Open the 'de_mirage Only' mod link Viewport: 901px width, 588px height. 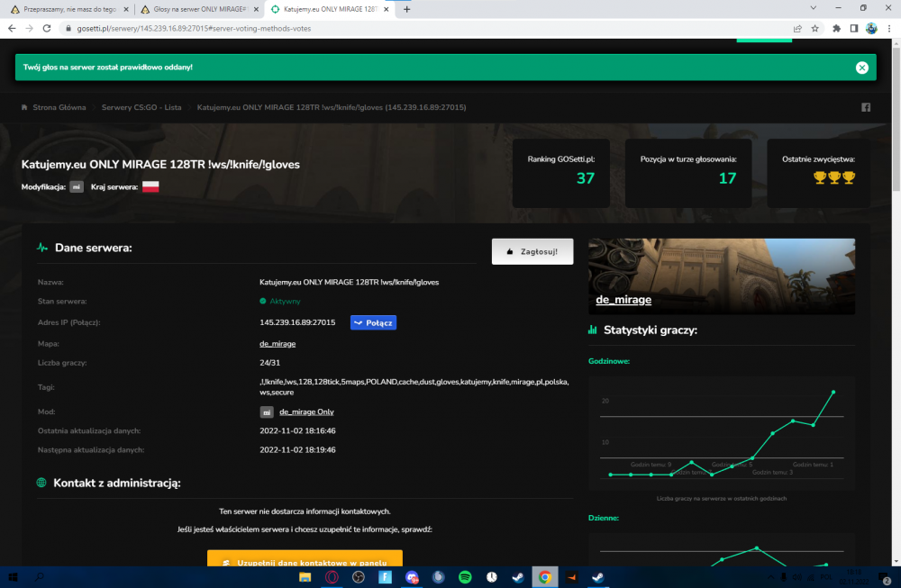tap(306, 412)
